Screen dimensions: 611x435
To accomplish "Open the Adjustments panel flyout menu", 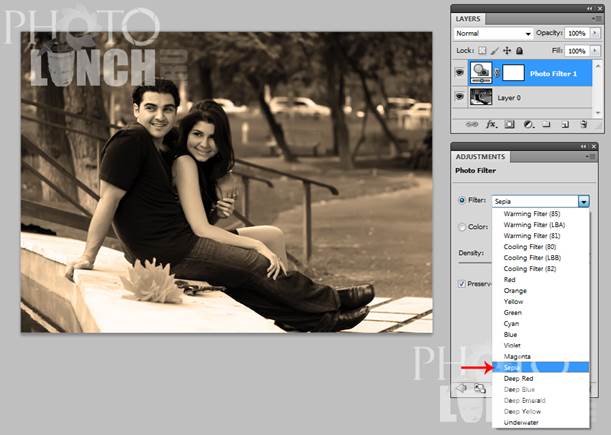I will click(x=591, y=157).
